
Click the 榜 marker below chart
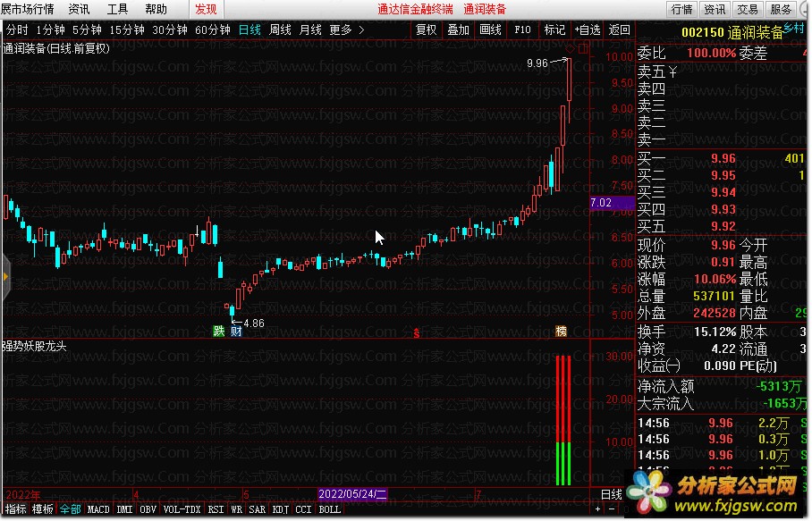(x=562, y=332)
